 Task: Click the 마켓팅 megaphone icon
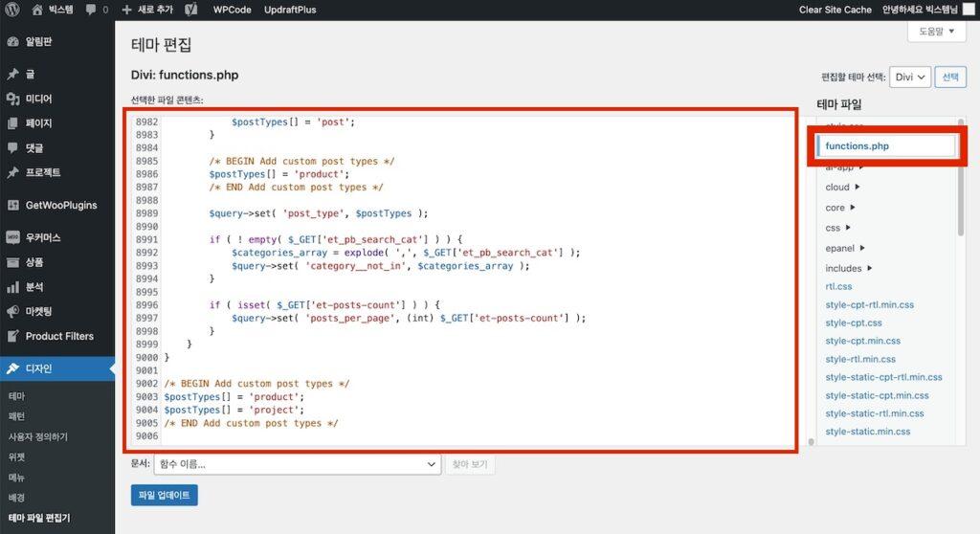click(13, 311)
